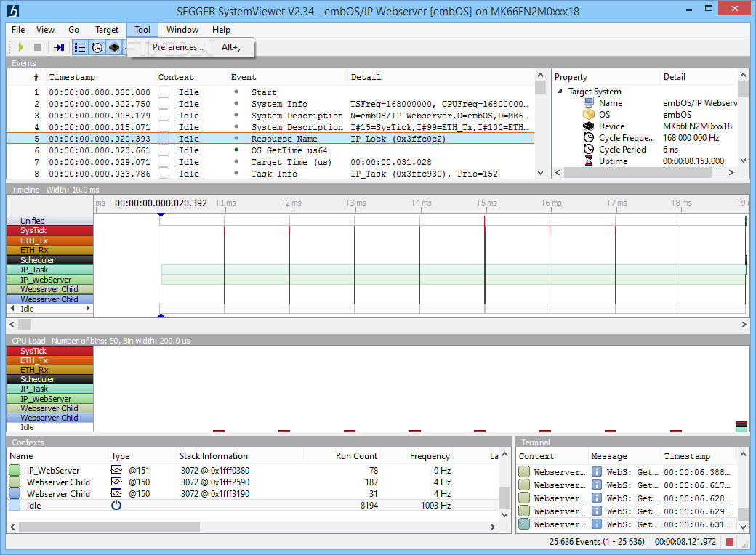Click Property panel scroll right arrow
The image size is (756, 555).
(x=731, y=172)
